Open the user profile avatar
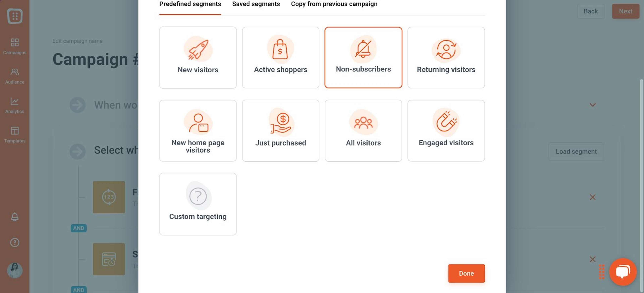The height and width of the screenshot is (293, 644). tap(15, 270)
